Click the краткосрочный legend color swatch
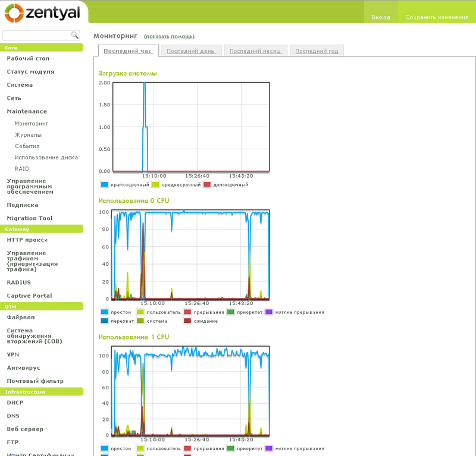 [104, 185]
